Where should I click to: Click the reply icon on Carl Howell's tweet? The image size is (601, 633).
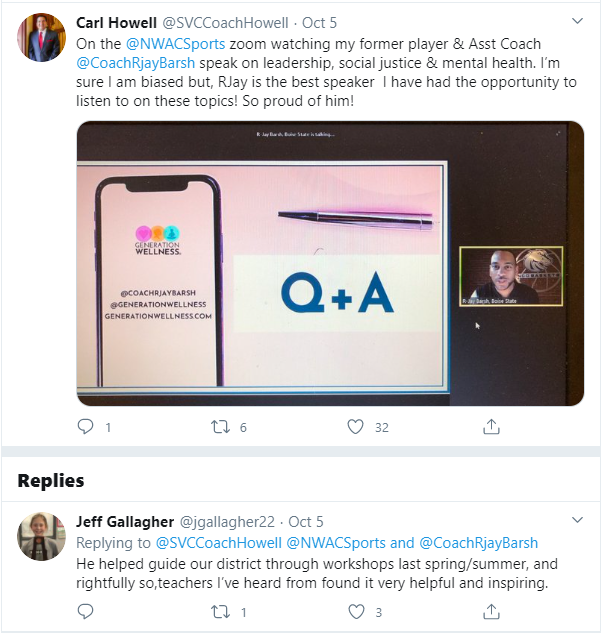tap(85, 427)
